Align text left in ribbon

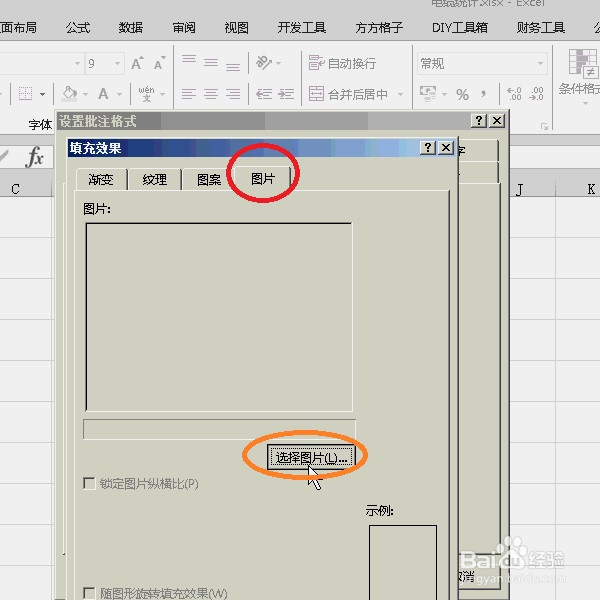point(189,94)
